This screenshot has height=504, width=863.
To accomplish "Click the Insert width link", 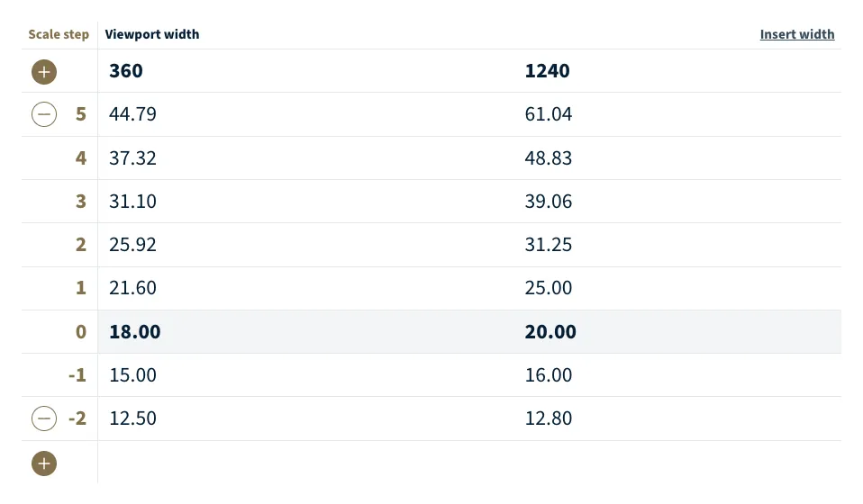I will 796,34.
